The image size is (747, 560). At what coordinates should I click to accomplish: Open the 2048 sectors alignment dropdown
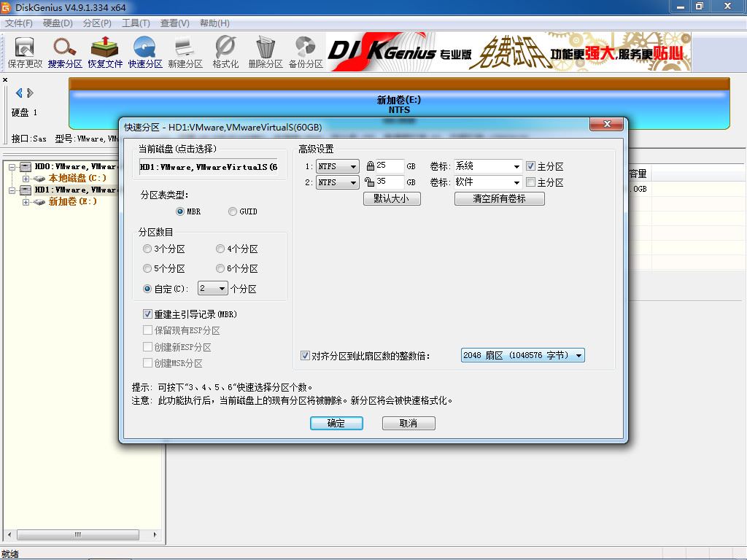tap(522, 355)
